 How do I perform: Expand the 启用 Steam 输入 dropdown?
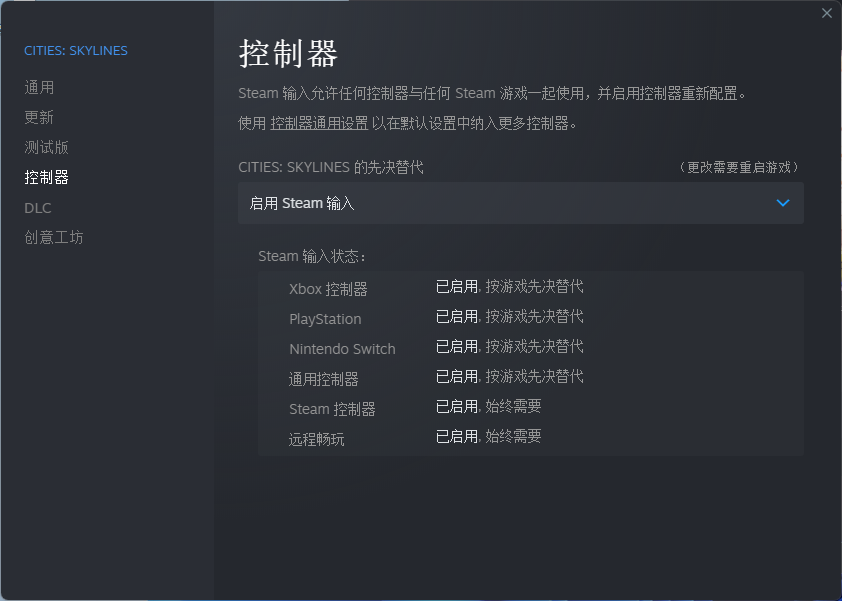tap(520, 203)
